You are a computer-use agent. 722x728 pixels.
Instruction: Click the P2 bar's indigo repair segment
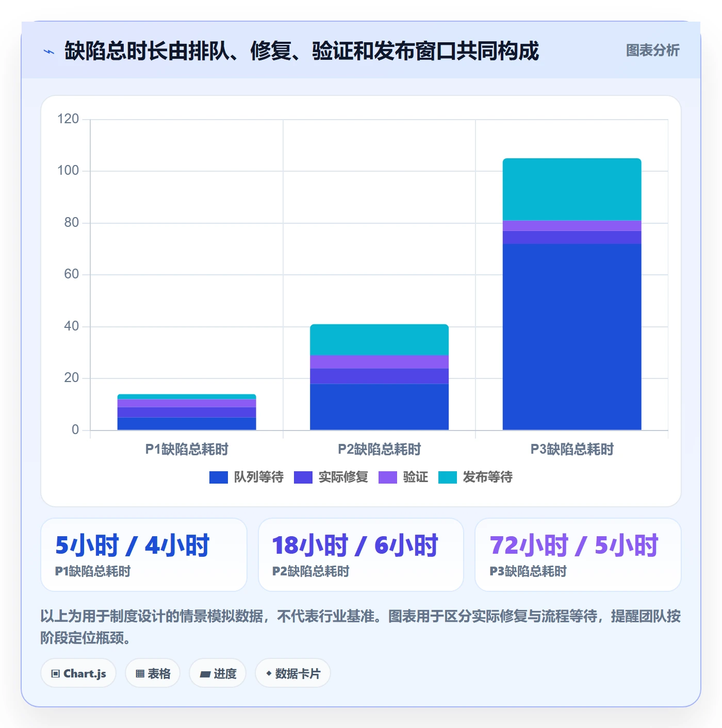(379, 376)
